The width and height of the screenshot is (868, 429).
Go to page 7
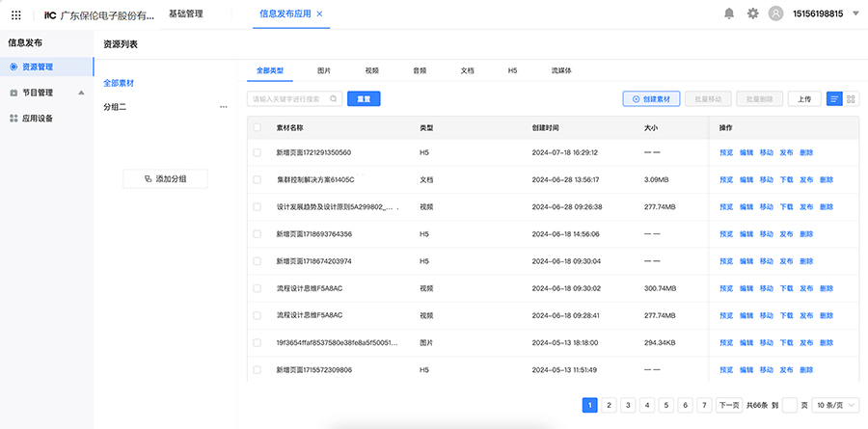coord(704,405)
